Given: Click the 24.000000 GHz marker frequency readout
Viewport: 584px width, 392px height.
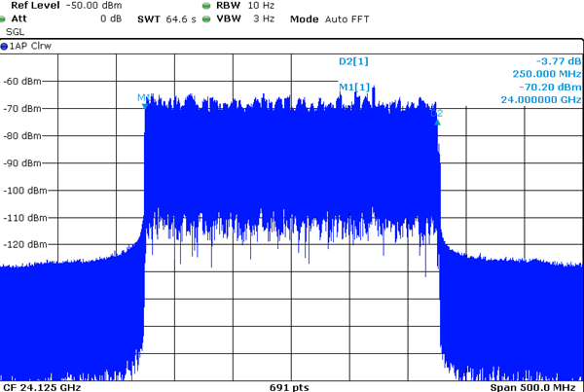Looking at the screenshot, I should point(541,100).
